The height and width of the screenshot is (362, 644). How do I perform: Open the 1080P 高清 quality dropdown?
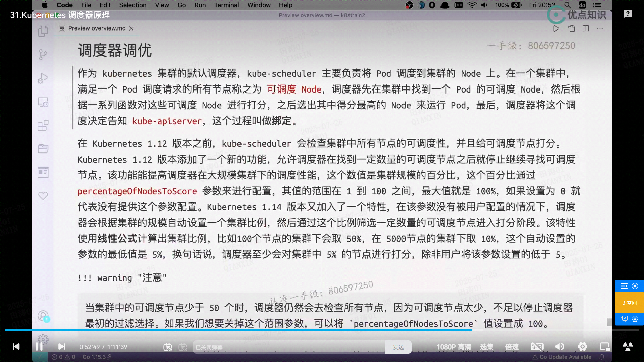pos(453,347)
